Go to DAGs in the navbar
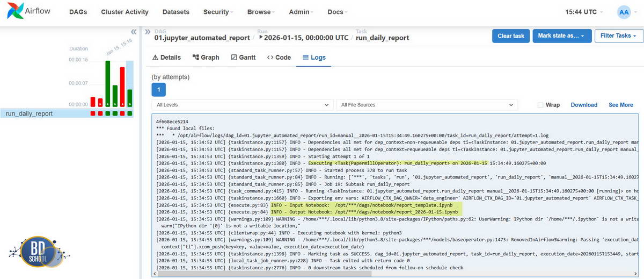The height and width of the screenshot is (279, 644). pos(78,12)
